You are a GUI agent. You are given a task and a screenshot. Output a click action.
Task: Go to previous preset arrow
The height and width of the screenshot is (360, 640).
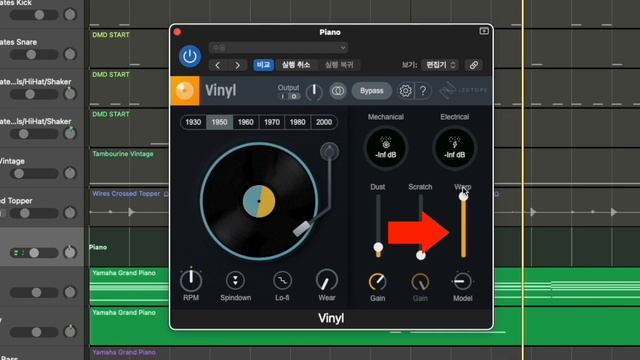pyautogui.click(x=218, y=65)
